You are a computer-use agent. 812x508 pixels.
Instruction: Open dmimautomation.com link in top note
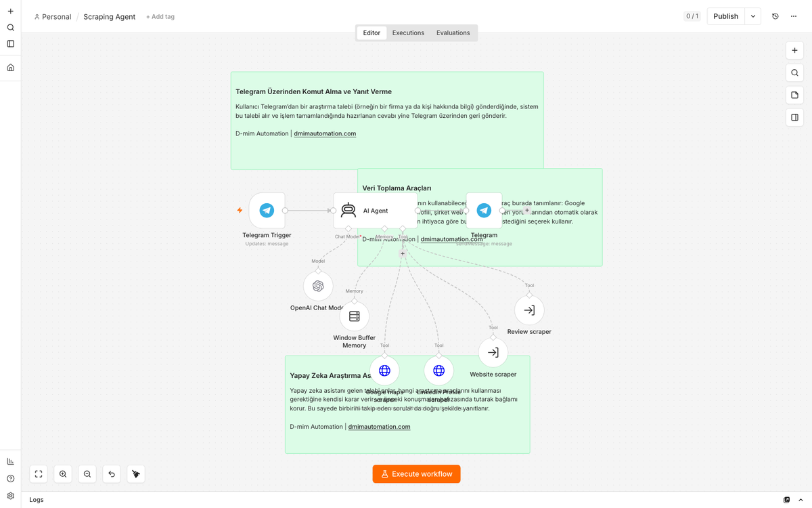[325, 133]
